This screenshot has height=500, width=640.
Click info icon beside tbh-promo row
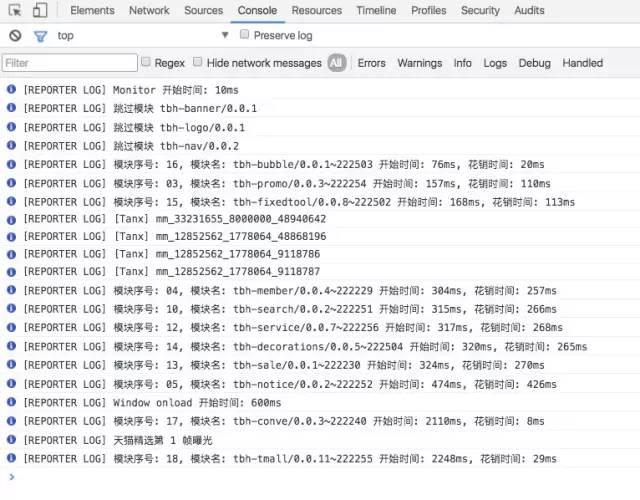pos(11,182)
